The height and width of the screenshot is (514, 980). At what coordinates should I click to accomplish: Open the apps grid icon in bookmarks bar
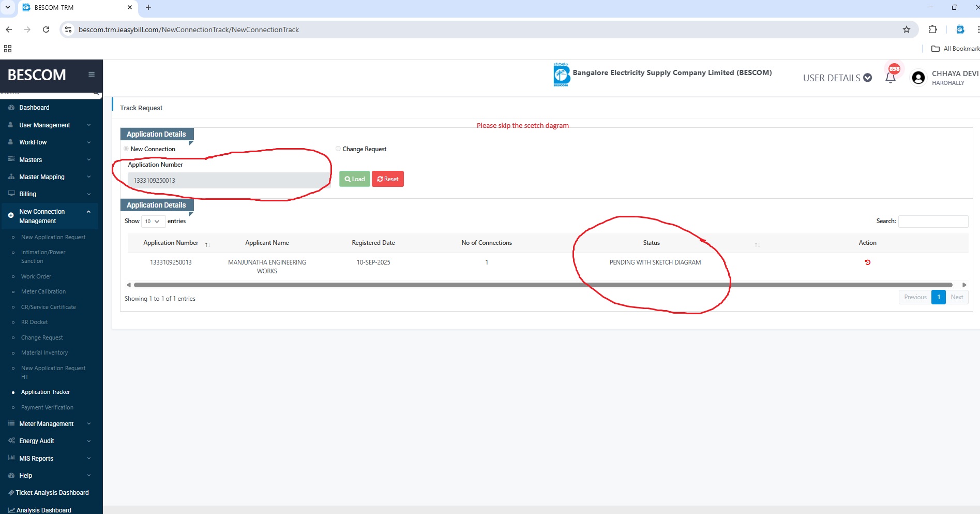8,49
